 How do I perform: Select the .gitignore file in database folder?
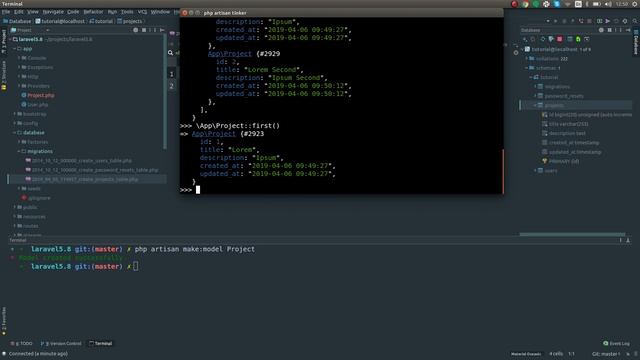point(36,198)
